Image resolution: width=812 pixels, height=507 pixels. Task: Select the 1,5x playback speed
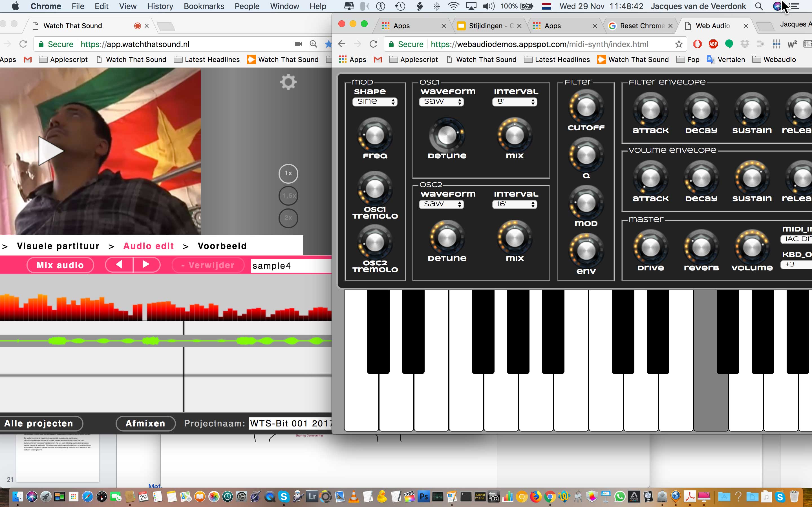tap(288, 196)
